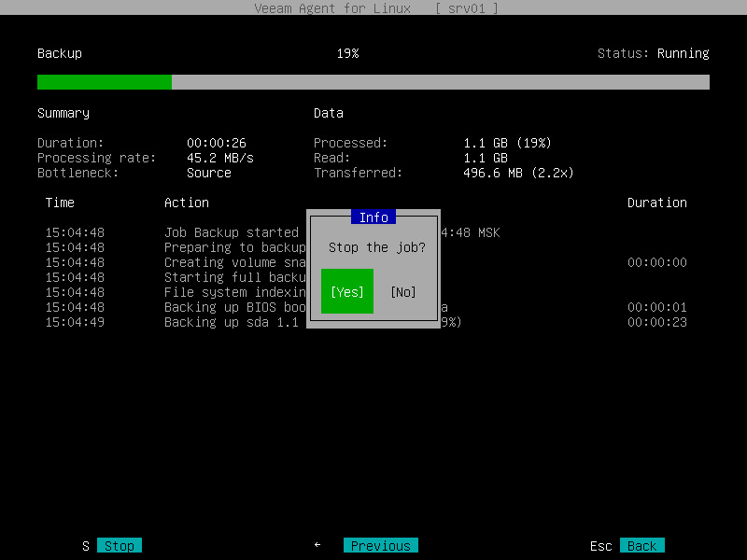Image resolution: width=747 pixels, height=560 pixels.
Task: Select the Processing rate 45.2 MB/s entry
Action: pos(147,158)
